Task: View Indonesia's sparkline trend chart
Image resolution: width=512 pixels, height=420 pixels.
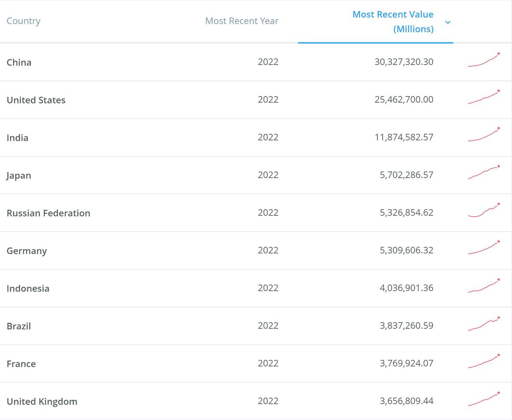Action: [484, 285]
